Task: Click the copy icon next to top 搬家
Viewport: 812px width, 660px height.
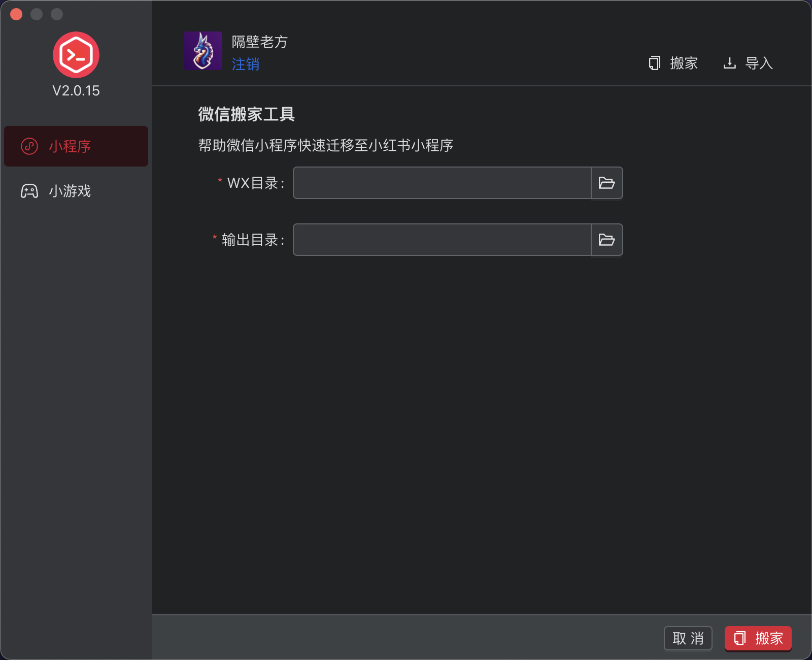Action: [x=655, y=63]
